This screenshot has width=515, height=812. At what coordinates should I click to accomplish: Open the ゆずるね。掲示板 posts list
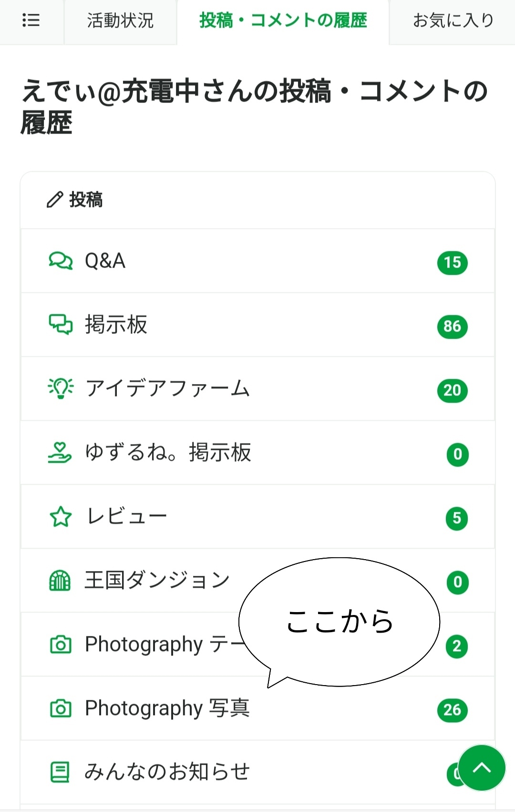point(168,453)
